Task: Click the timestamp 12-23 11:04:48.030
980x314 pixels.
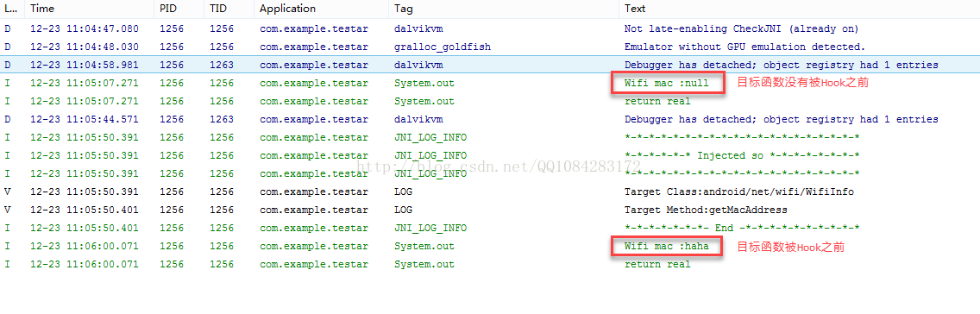Action: coord(85,47)
